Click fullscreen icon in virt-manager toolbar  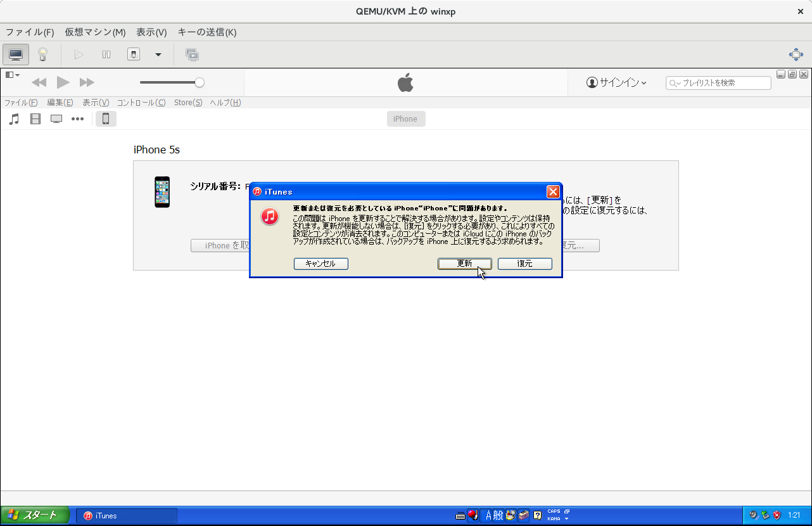point(796,55)
